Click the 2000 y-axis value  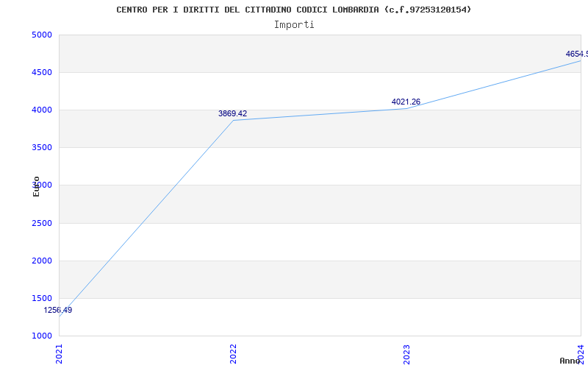pos(42,261)
